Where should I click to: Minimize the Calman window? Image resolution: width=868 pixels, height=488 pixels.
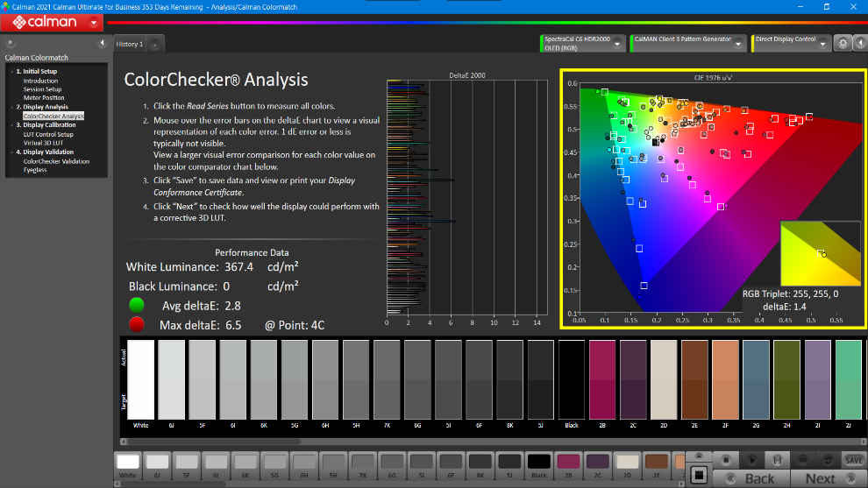pyautogui.click(x=800, y=7)
